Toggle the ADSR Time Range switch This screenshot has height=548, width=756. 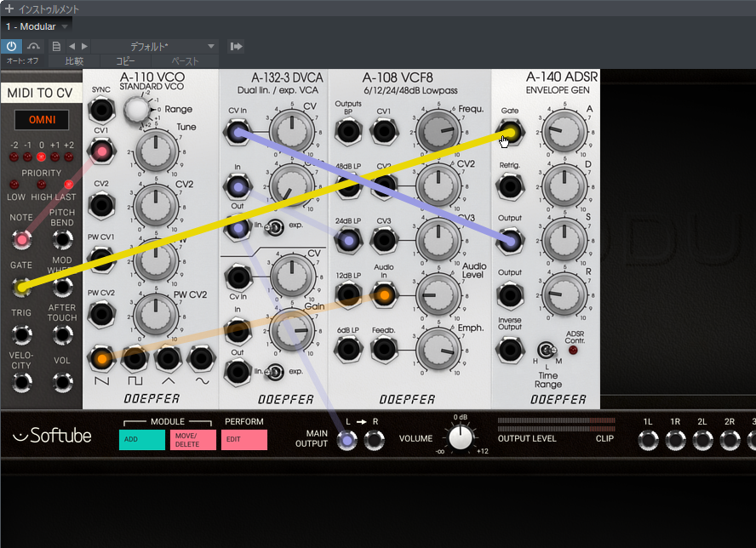click(546, 350)
